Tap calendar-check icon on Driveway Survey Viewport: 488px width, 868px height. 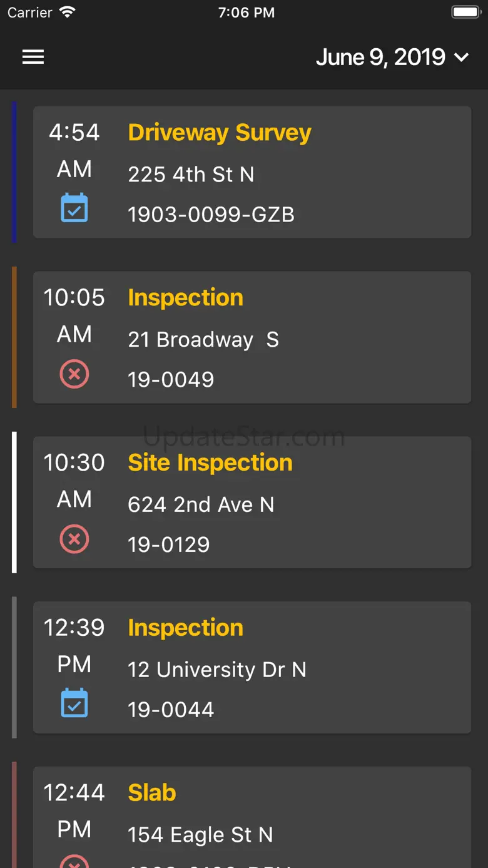[x=74, y=208]
